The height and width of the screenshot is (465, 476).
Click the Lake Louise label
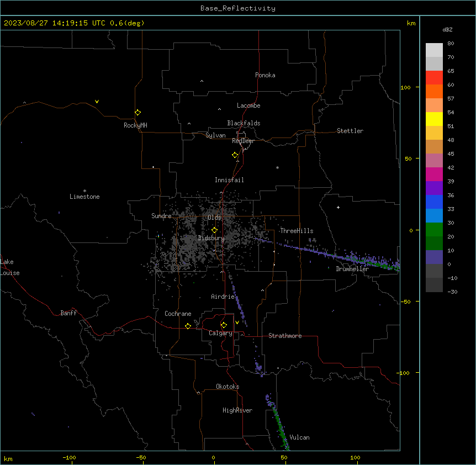tap(10, 267)
